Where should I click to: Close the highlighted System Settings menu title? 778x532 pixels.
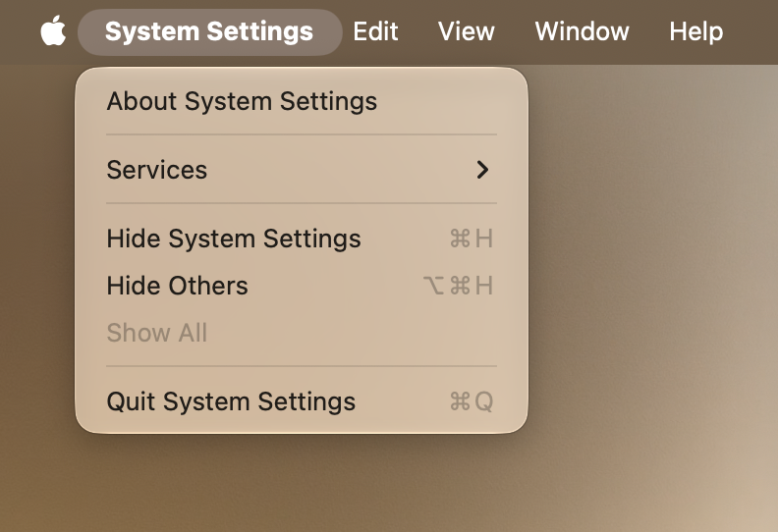209,31
